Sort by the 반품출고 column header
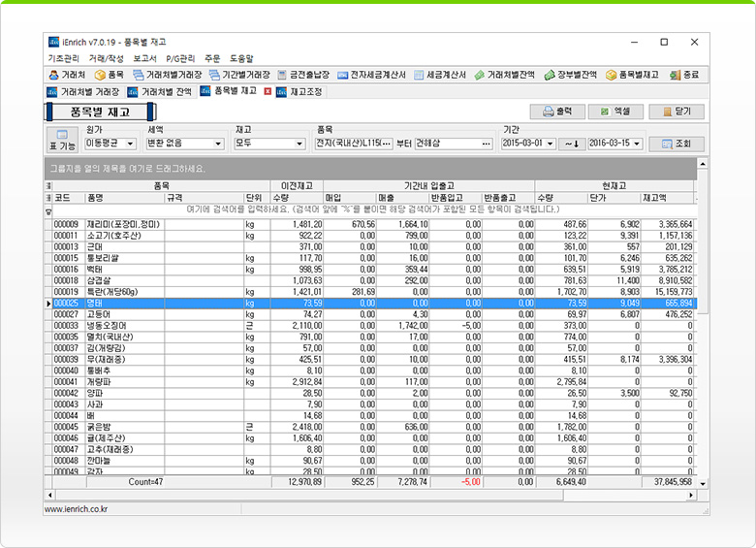Screen dimensions: 756x548 click(x=509, y=198)
